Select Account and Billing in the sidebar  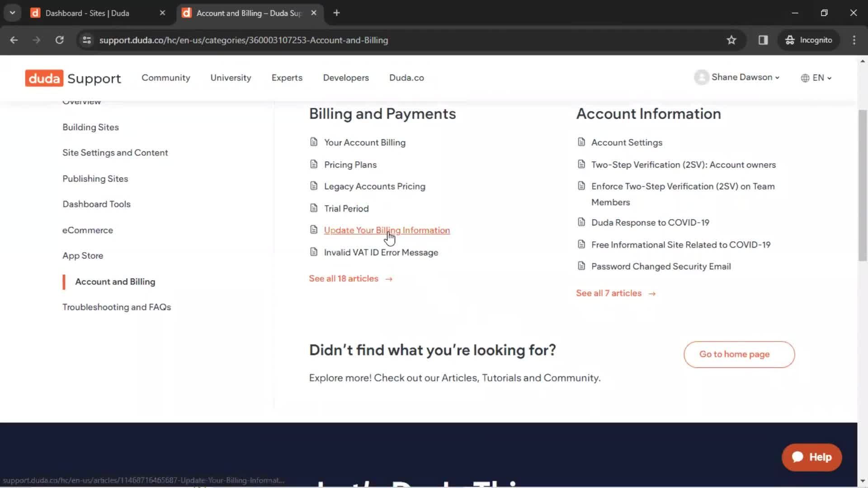(x=115, y=282)
